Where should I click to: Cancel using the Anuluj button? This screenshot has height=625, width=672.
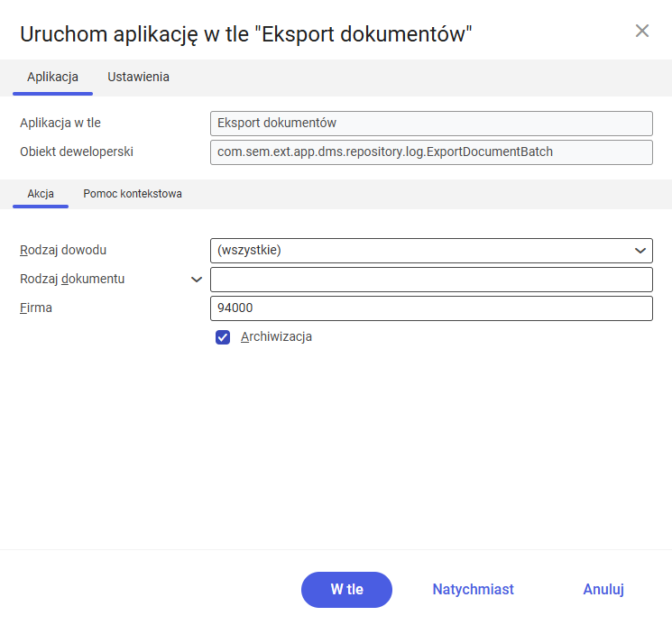coord(603,590)
